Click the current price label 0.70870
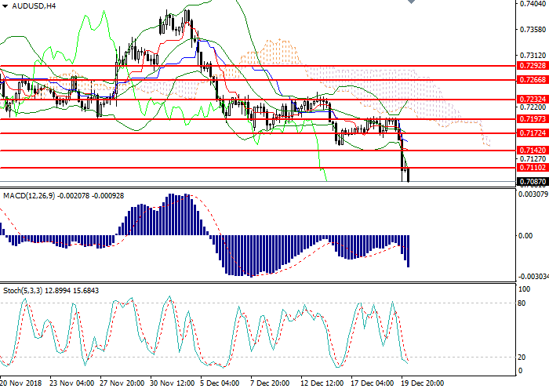549x392 pixels. click(x=532, y=181)
